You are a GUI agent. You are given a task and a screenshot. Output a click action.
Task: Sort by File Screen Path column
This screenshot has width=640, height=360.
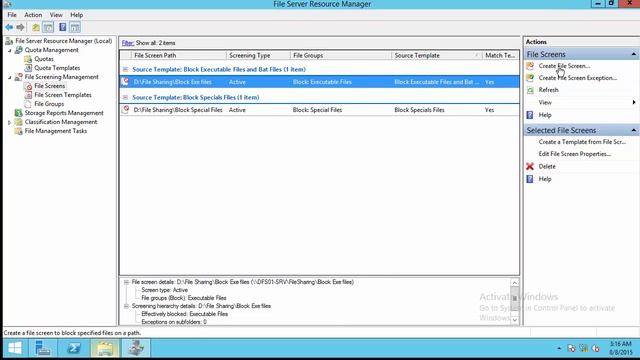point(178,55)
